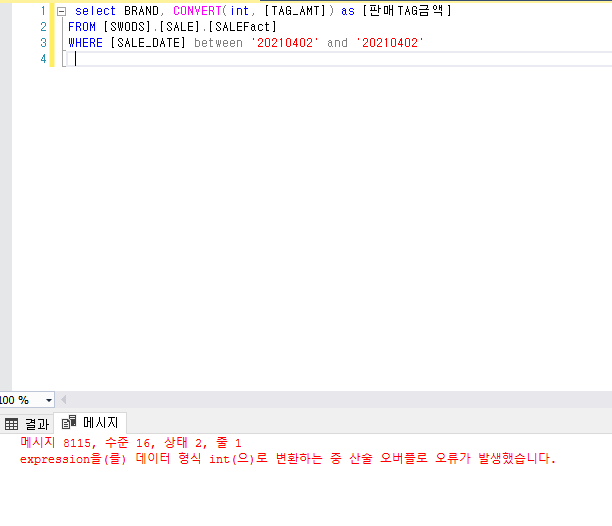Image resolution: width=612 pixels, height=526 pixels.
Task: Click the FROM keyword on line 2
Action: tap(82, 27)
